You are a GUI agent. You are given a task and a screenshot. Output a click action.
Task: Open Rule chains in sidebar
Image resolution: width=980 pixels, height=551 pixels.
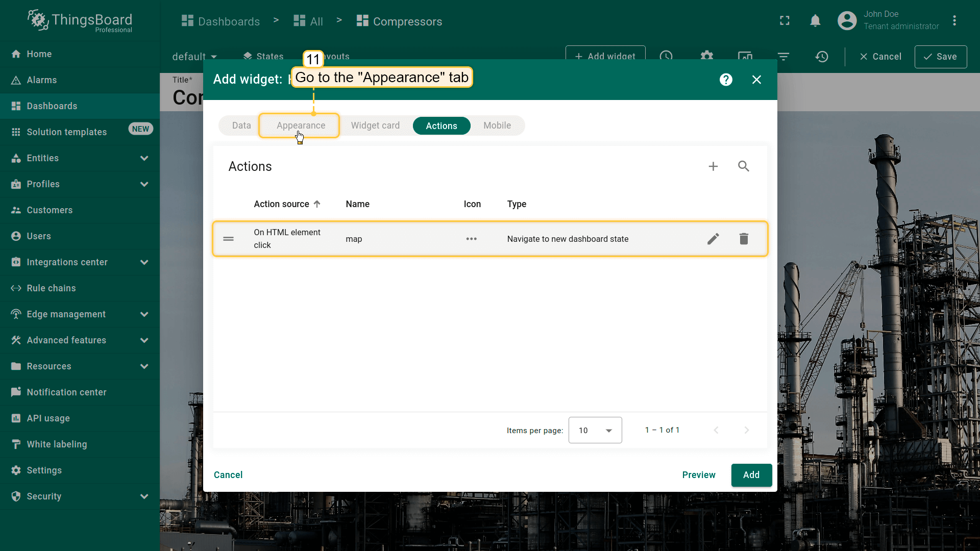[51, 288]
